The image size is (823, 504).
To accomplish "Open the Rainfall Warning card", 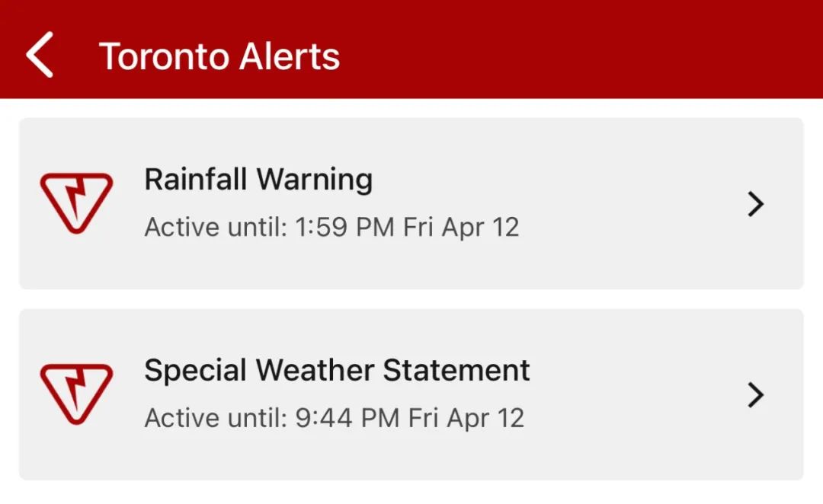I will coord(411,203).
